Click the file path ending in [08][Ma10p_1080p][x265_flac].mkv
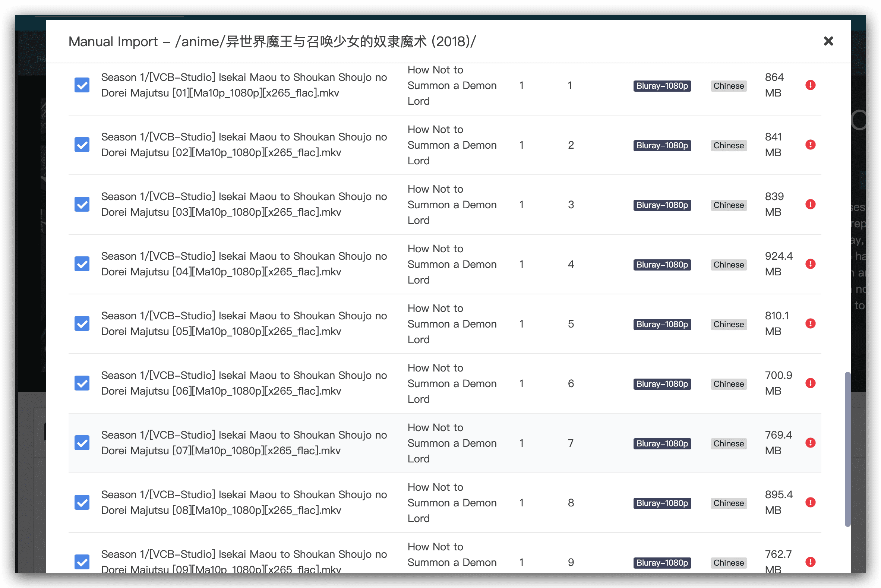Screen dimensions: 881x588 244,503
